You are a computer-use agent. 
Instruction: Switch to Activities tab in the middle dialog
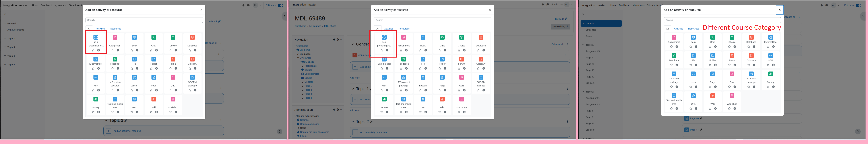pos(389,29)
